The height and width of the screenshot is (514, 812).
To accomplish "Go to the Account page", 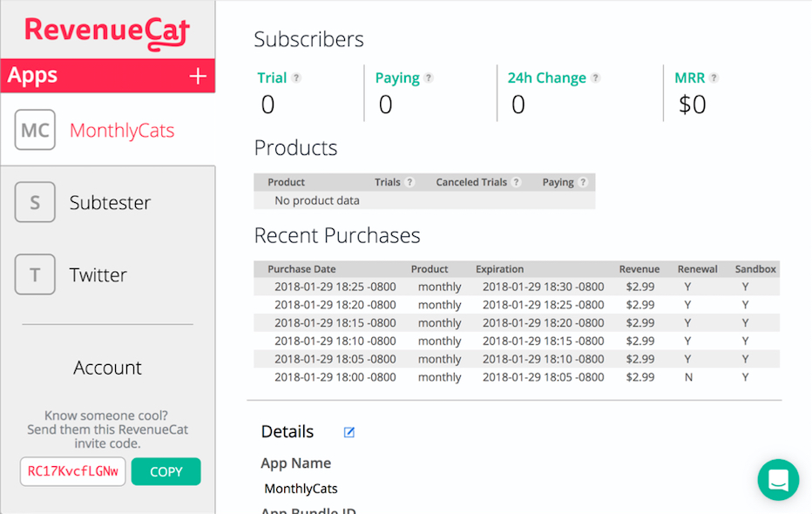I will (107, 368).
